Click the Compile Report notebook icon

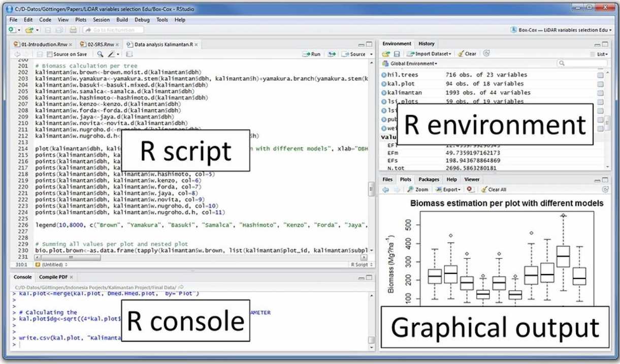tap(129, 54)
